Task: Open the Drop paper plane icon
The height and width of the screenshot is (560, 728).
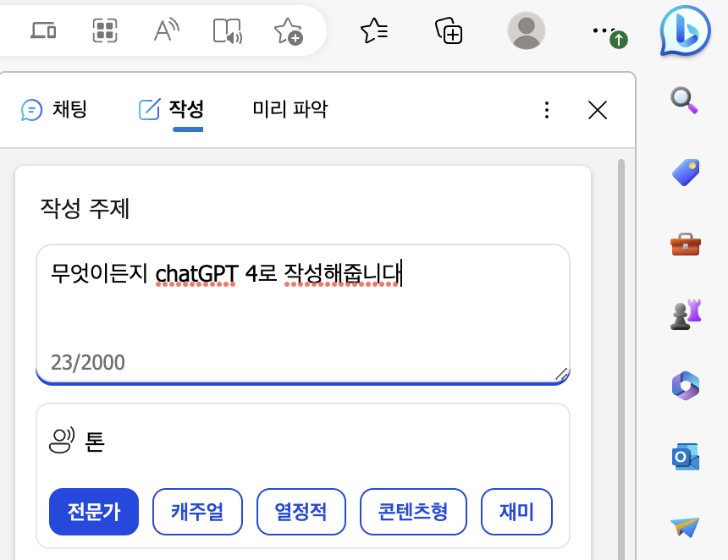Action: (685, 527)
